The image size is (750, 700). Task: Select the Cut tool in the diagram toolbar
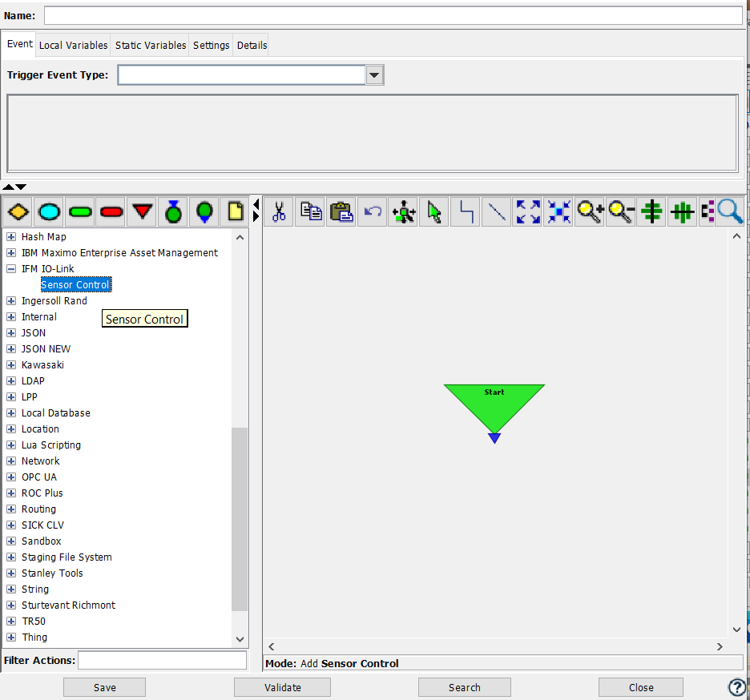[279, 211]
